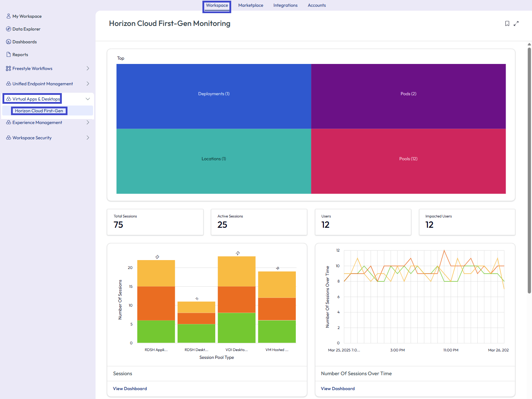Select the Pods (2) treemap tile
Viewport: 532px width, 399px height.
click(408, 96)
